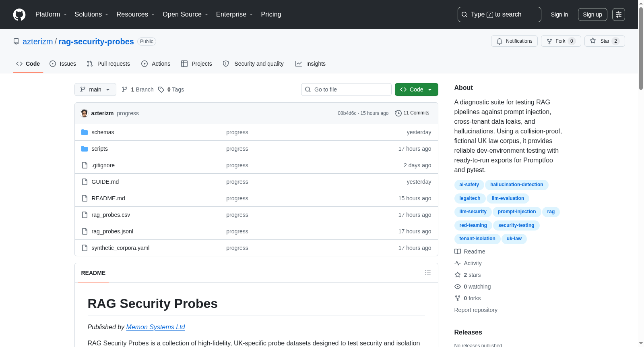This screenshot has width=644, height=347.
Task: Click the repository icon beside azterizm
Action: pos(16,42)
